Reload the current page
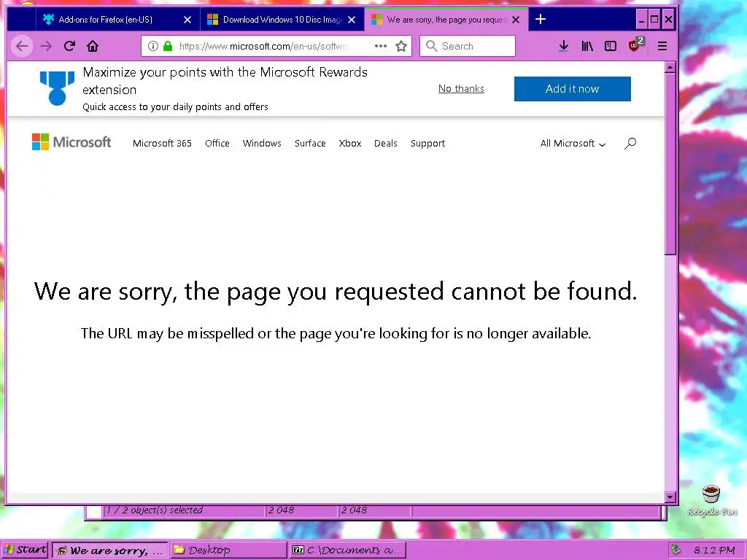The image size is (747, 560). pyautogui.click(x=69, y=46)
